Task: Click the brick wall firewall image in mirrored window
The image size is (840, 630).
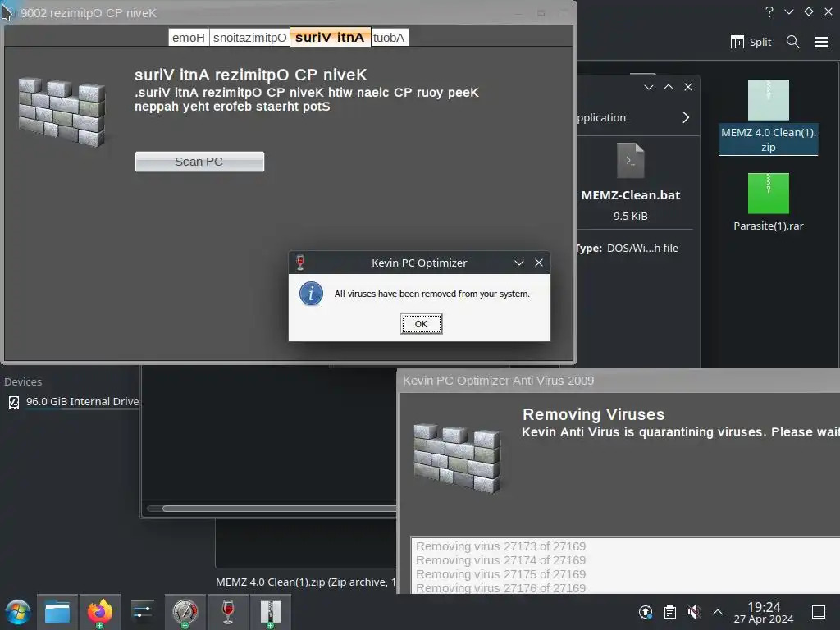Action: click(x=62, y=112)
